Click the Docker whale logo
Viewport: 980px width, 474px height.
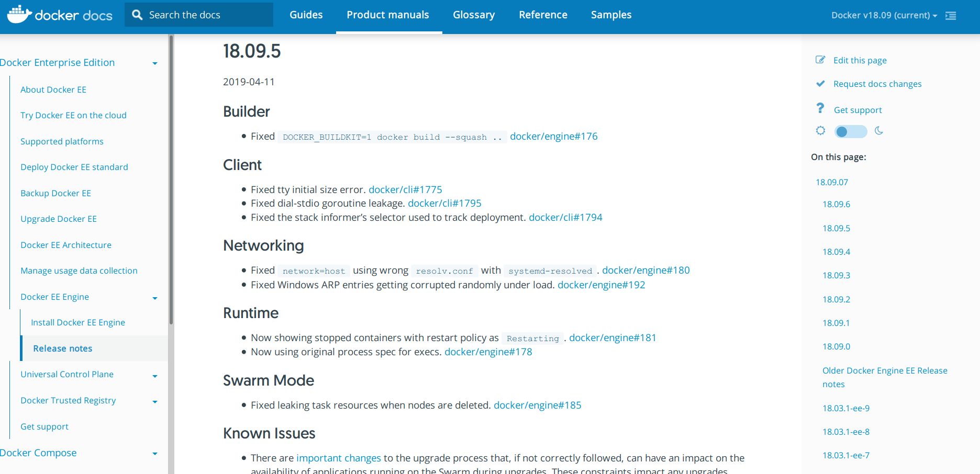19,15
